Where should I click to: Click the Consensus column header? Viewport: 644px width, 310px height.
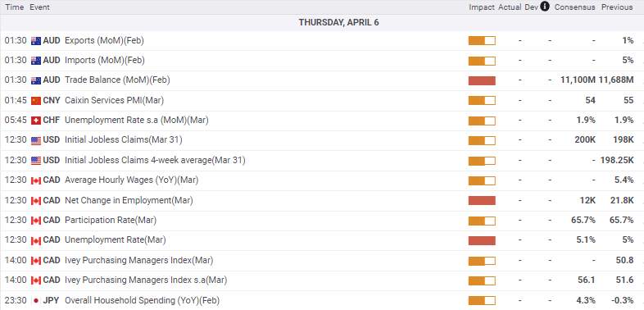[x=574, y=7]
